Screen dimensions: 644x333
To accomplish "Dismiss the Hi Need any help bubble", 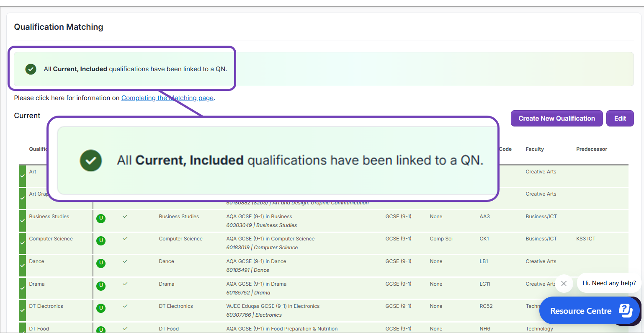I will pyautogui.click(x=564, y=284).
